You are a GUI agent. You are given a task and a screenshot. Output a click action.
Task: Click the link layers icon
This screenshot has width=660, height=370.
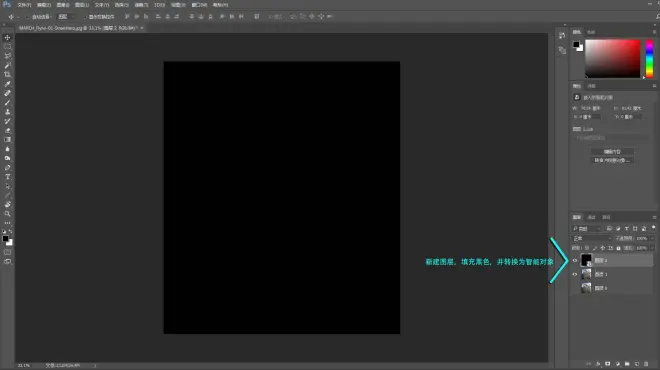point(588,364)
